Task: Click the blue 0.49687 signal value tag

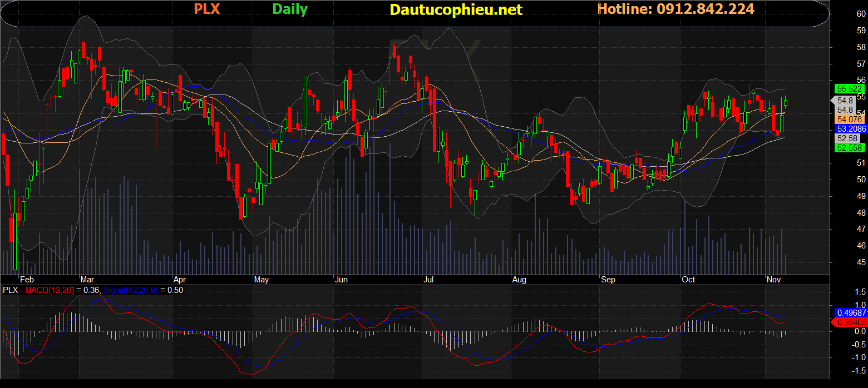Action: 850,312
